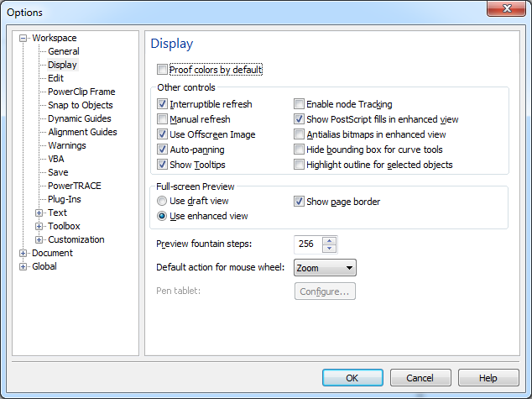
Task: Open mouse wheel default action dropdown
Action: [325, 268]
